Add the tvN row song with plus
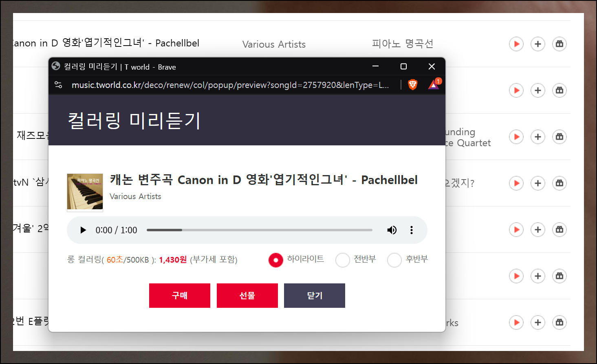 [538, 183]
